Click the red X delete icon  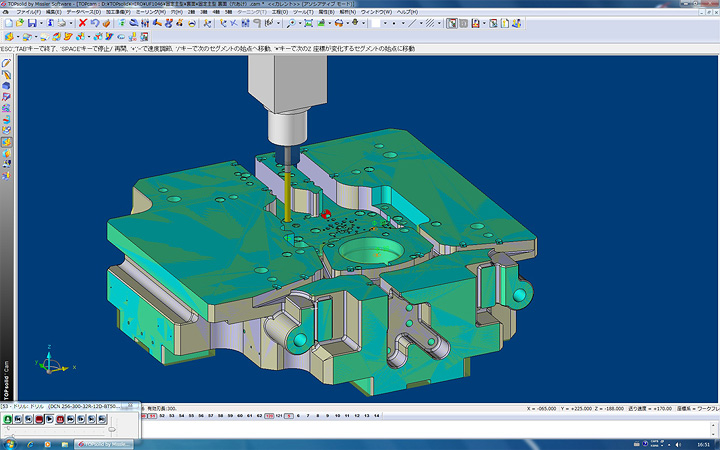point(83,23)
